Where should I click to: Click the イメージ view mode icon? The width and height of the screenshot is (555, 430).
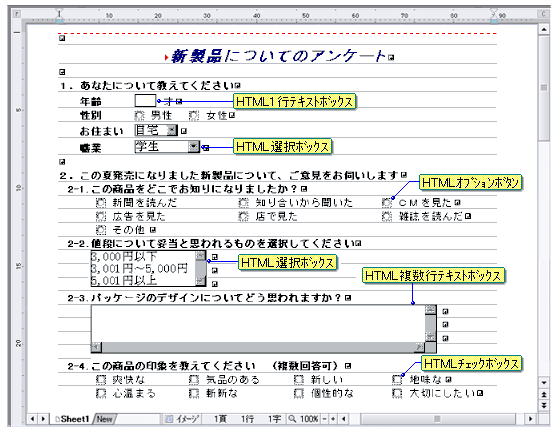pos(169,419)
